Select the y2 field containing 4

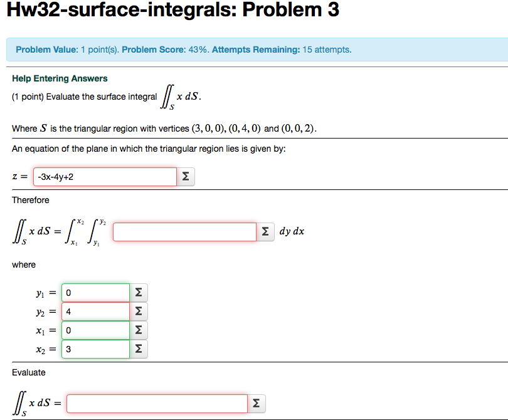click(95, 311)
